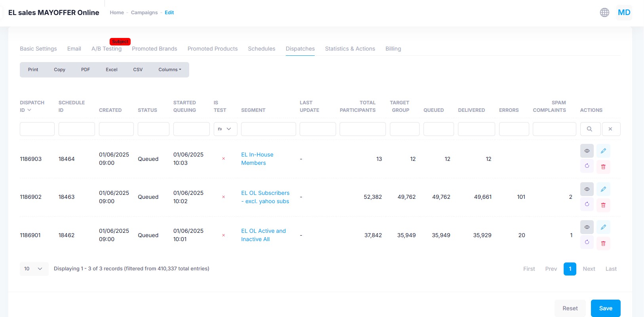Click the Prev pagination link
This screenshot has height=317, width=644.
pos(551,269)
